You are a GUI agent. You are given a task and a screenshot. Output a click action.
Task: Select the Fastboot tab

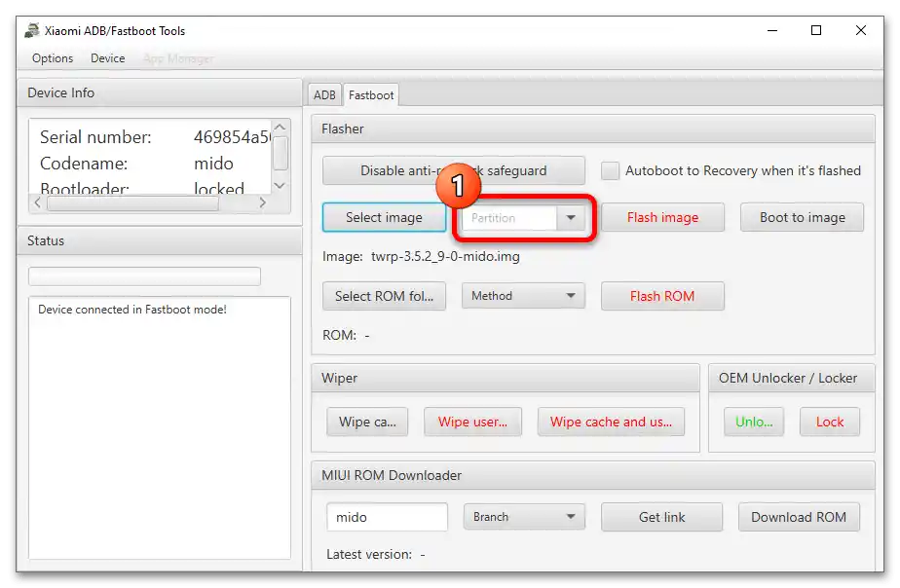click(371, 95)
